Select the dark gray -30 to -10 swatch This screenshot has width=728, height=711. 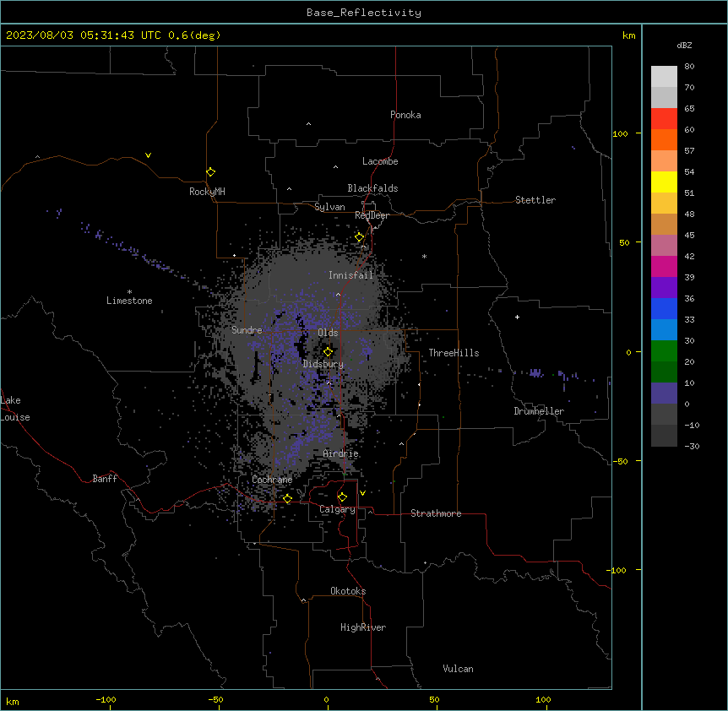click(x=664, y=436)
